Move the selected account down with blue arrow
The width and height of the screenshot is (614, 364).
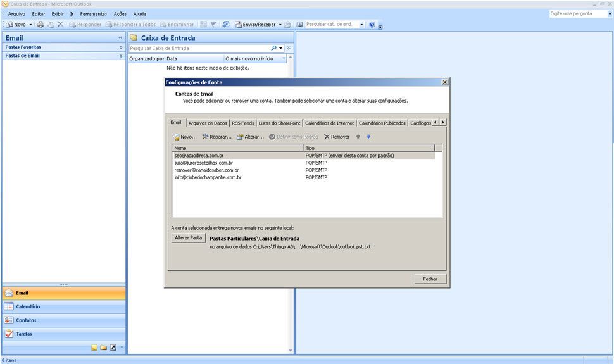pyautogui.click(x=368, y=136)
